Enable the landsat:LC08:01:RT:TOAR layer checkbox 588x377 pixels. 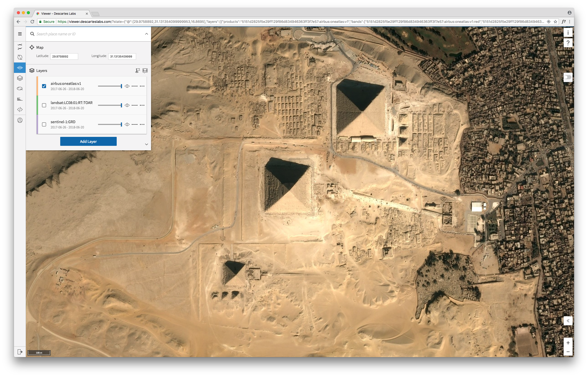[44, 105]
